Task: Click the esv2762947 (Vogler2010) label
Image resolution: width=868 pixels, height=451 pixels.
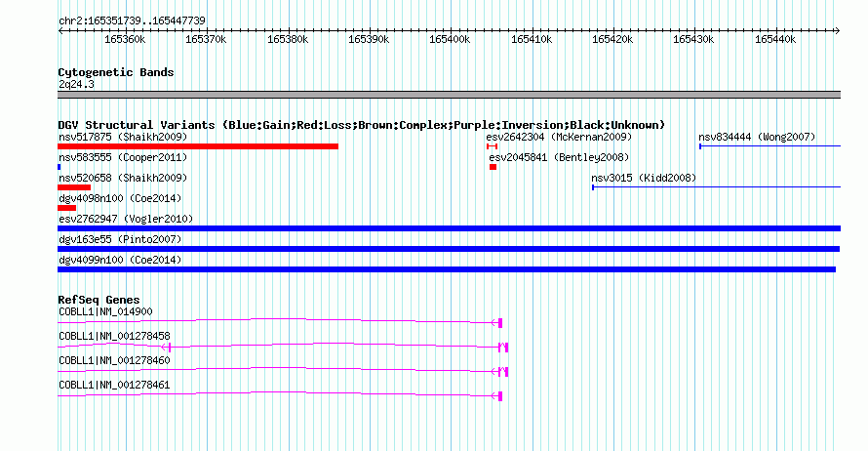Action: coord(126,219)
